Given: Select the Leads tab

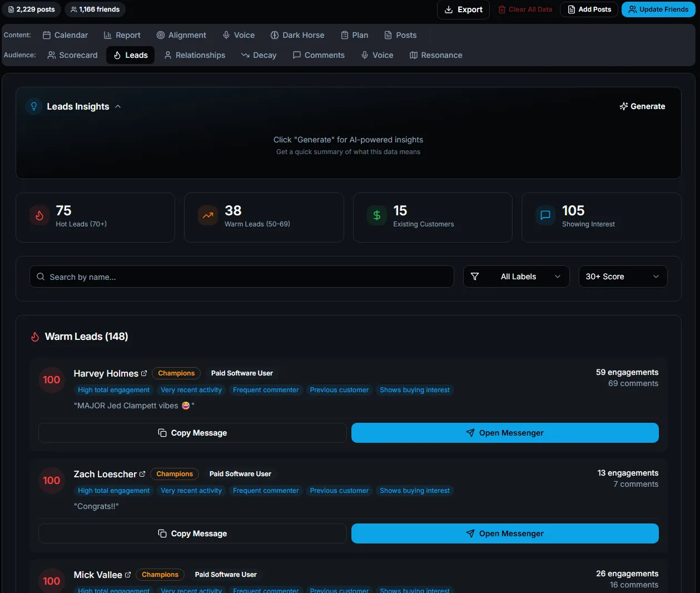Looking at the screenshot, I should (131, 55).
